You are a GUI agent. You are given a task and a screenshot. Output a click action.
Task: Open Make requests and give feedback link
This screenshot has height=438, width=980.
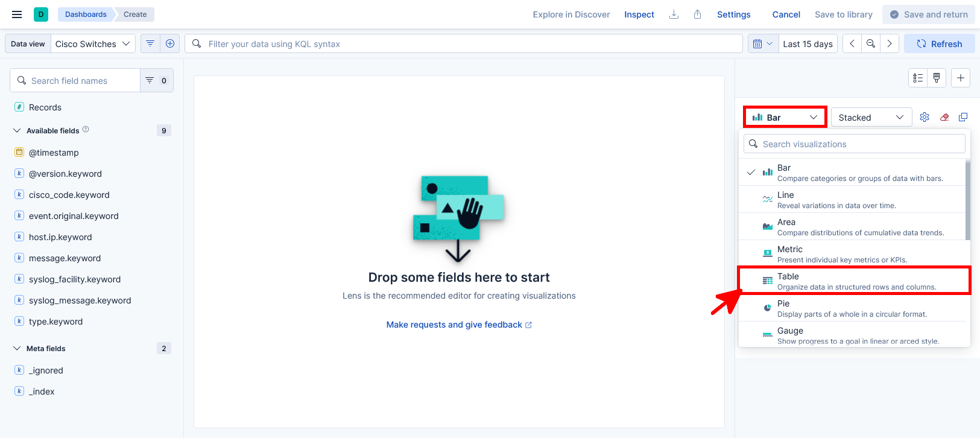click(459, 325)
